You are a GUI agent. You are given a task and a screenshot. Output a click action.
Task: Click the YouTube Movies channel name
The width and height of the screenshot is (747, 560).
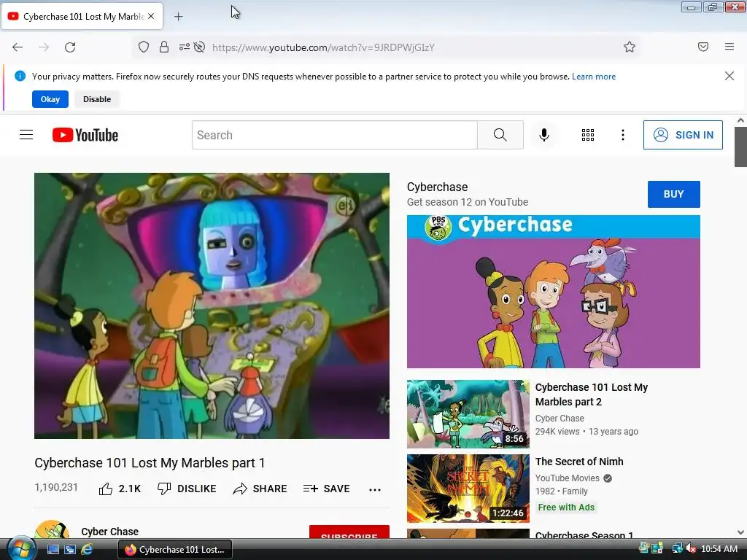567,478
